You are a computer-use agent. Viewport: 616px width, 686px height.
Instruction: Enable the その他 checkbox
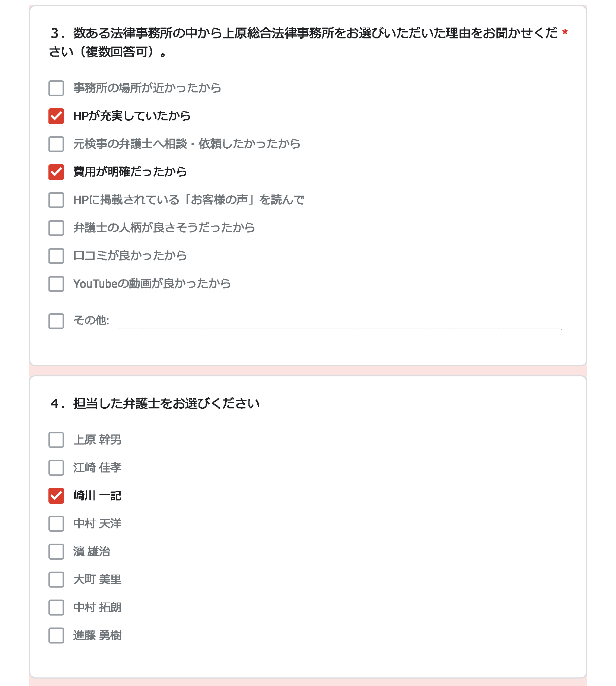tap(56, 321)
